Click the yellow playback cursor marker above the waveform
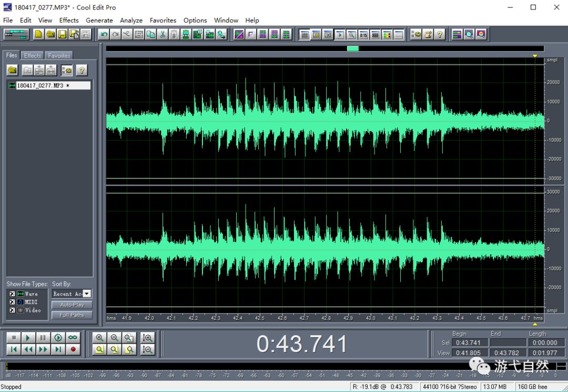568x392 pixels. coord(535,56)
